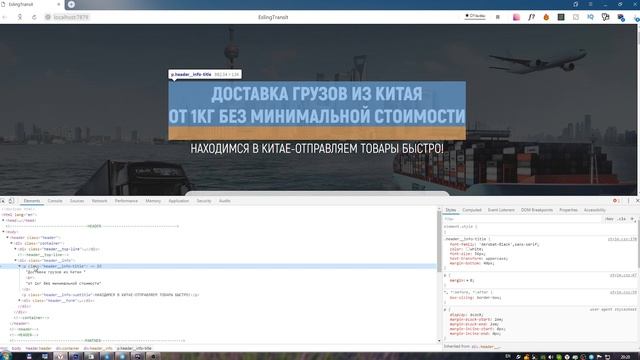640x360 pixels.
Task: Click the orange flame extension icon
Action: click(x=546, y=17)
